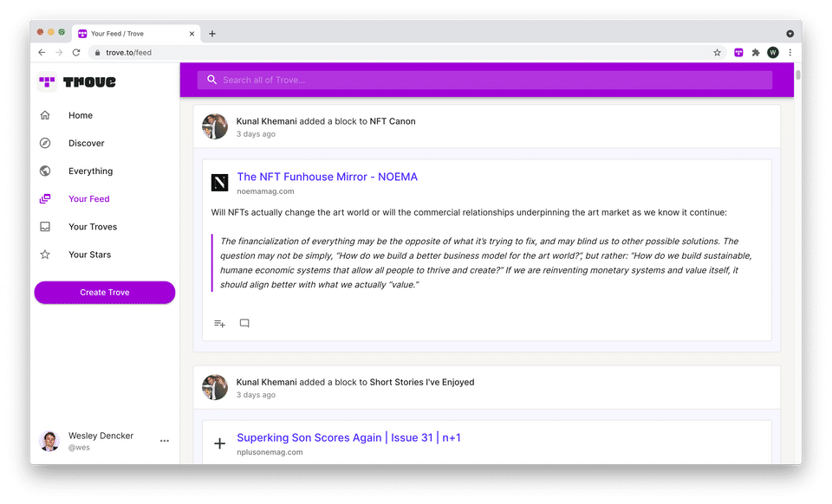This screenshot has width=832, height=504.
Task: Click the Chrome profile W avatar
Action: (x=773, y=53)
